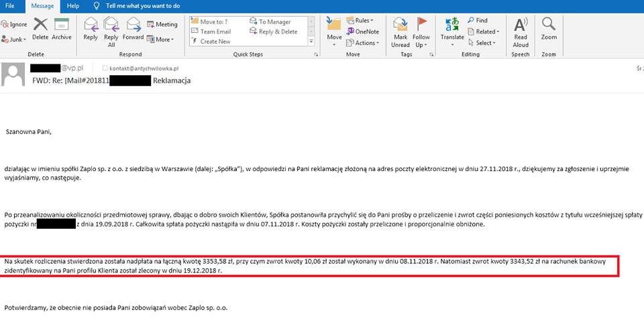Expand the More respond options
The image size is (644, 328).
point(160,40)
